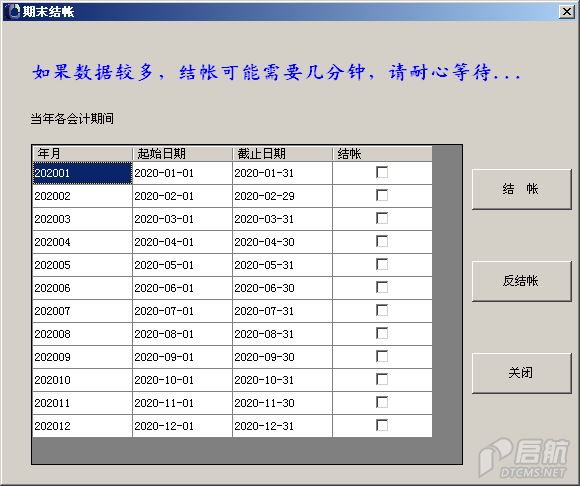This screenshot has height=486, width=580.
Task: Select the 202011 period cell
Action: coord(82,403)
